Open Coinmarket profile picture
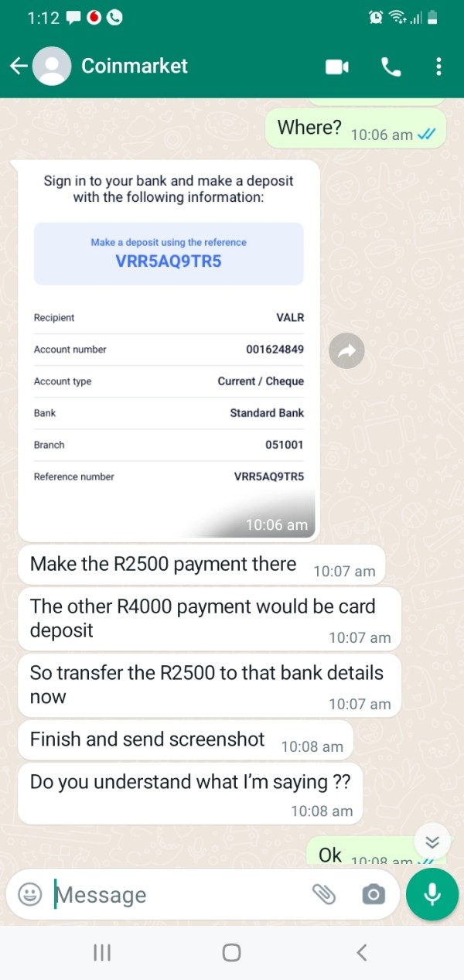 click(x=53, y=67)
